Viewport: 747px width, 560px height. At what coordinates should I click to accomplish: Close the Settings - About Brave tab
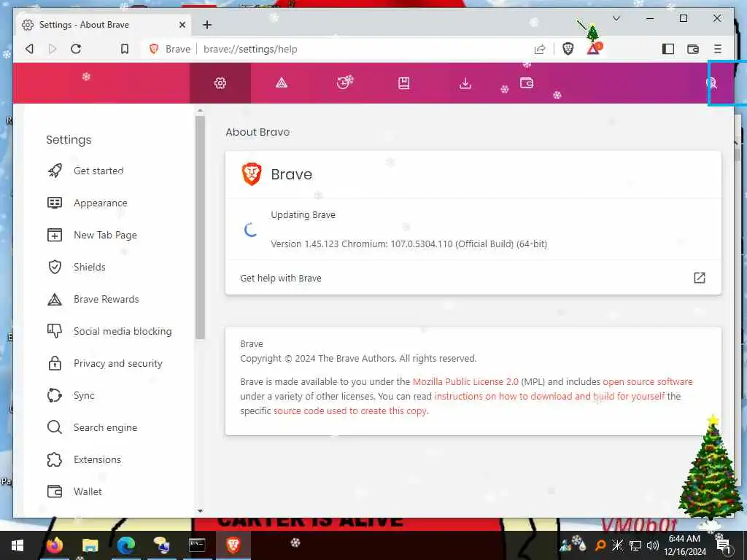coord(182,25)
